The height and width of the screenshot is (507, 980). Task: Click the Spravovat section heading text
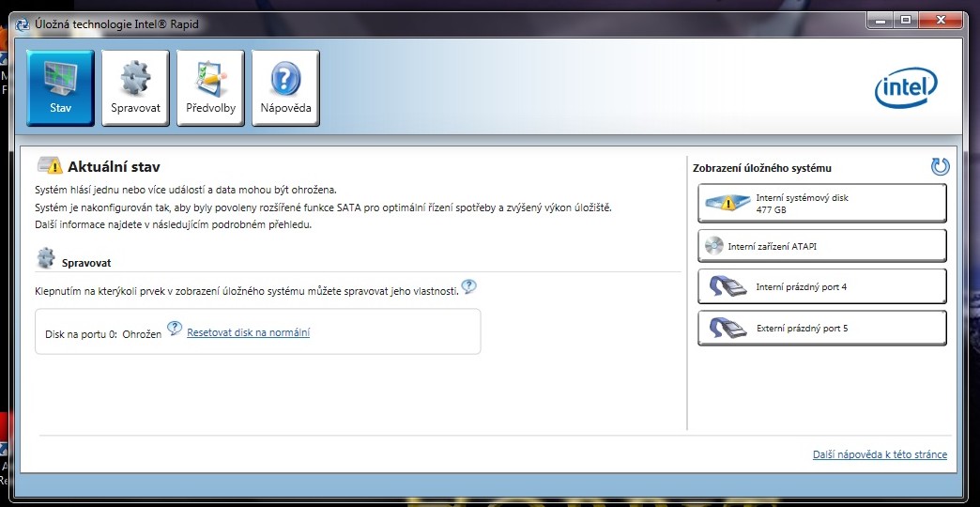click(x=86, y=263)
